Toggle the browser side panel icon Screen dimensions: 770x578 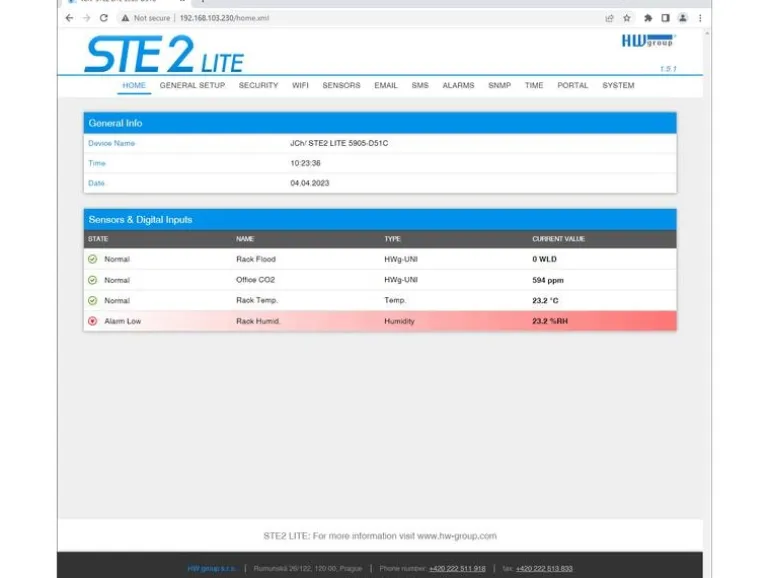click(665, 18)
